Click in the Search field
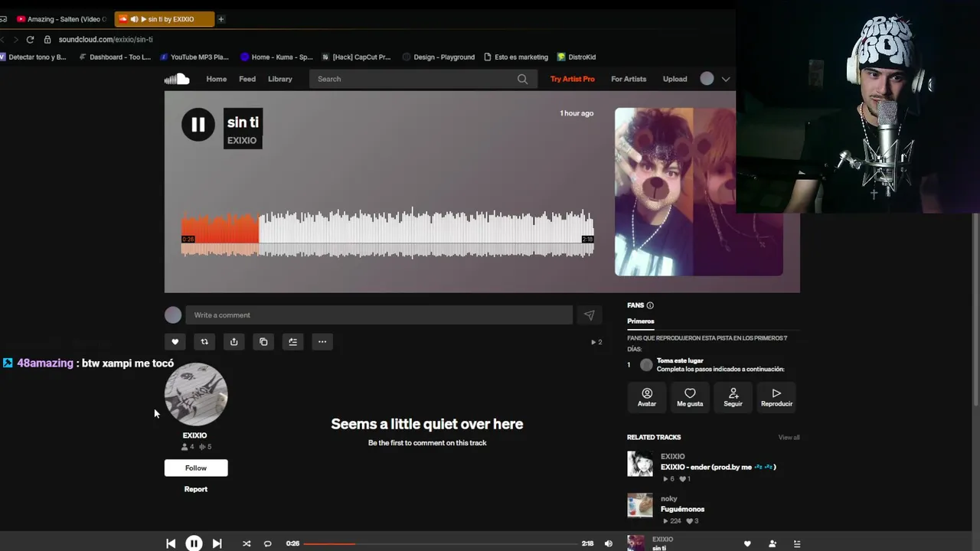 click(423, 79)
